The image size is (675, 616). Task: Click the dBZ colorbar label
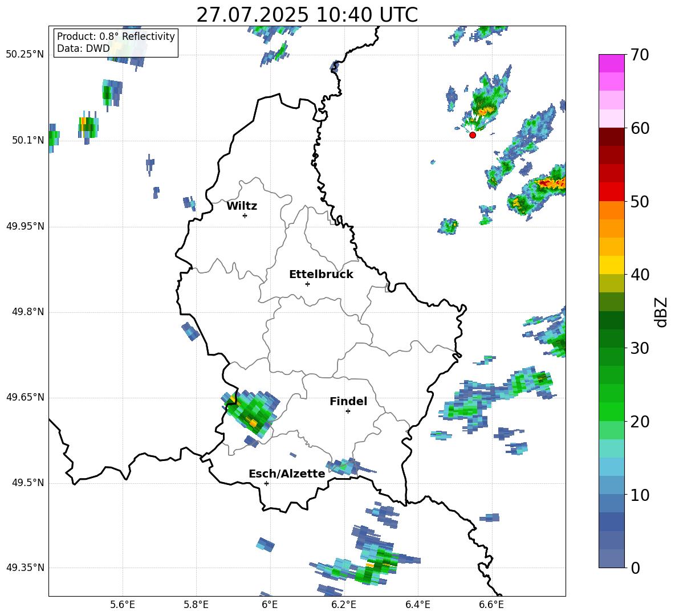[661, 312]
